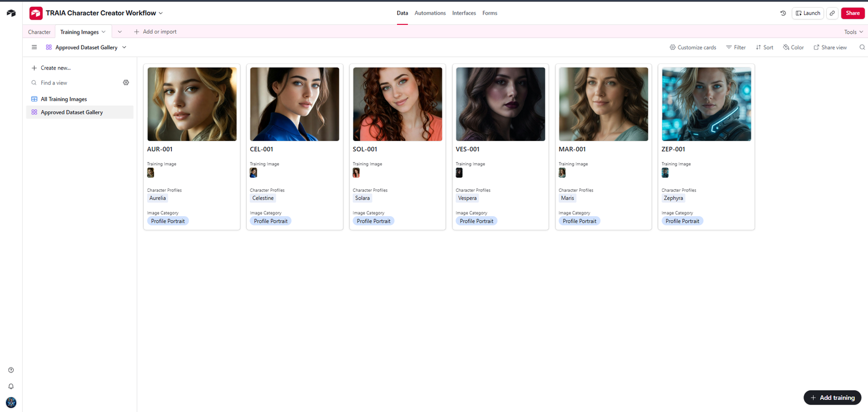This screenshot has height=412, width=868.
Task: Copy base link via chain icon
Action: pyautogui.click(x=832, y=13)
